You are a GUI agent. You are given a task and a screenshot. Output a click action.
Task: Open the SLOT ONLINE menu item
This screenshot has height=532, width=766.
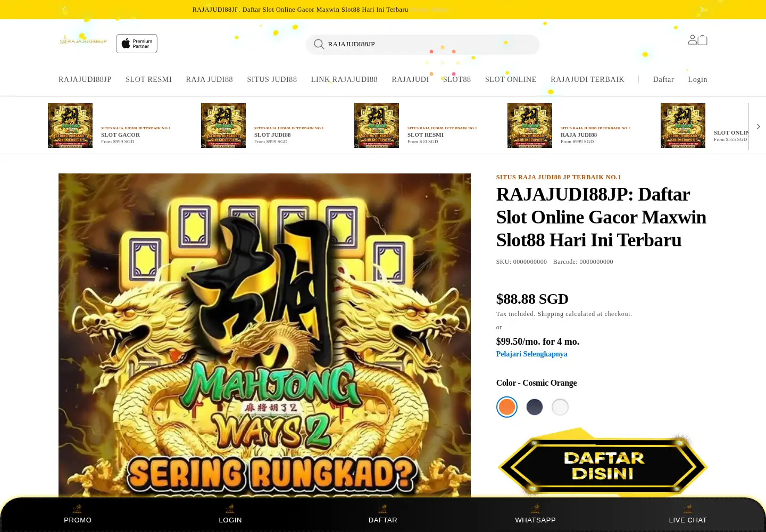[511, 79]
